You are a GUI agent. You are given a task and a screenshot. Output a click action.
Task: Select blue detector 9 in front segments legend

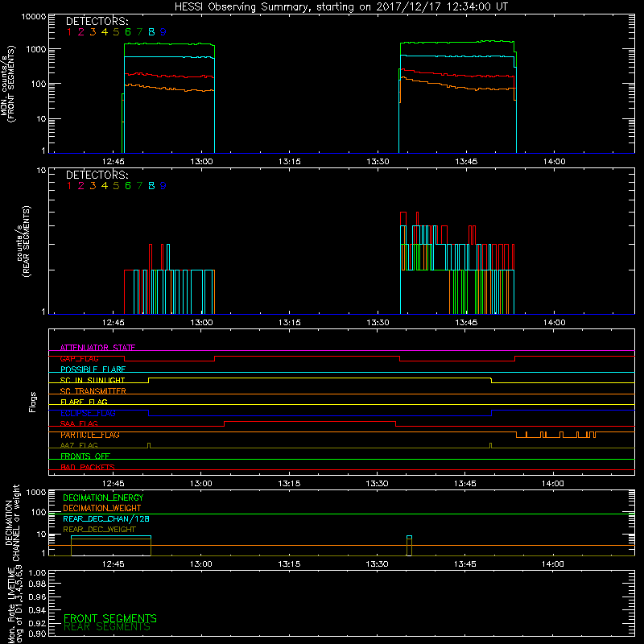click(163, 32)
